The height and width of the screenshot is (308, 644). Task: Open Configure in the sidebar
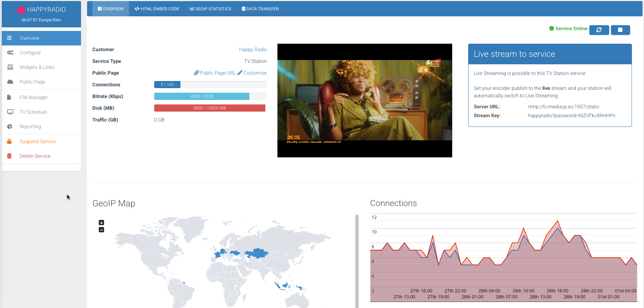41,53
